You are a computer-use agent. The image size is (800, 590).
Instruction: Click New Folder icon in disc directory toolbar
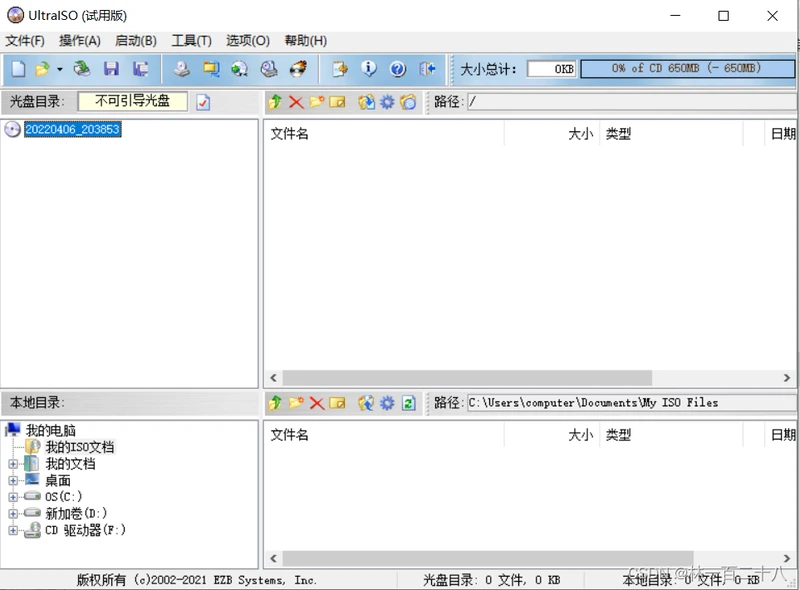tap(316, 102)
